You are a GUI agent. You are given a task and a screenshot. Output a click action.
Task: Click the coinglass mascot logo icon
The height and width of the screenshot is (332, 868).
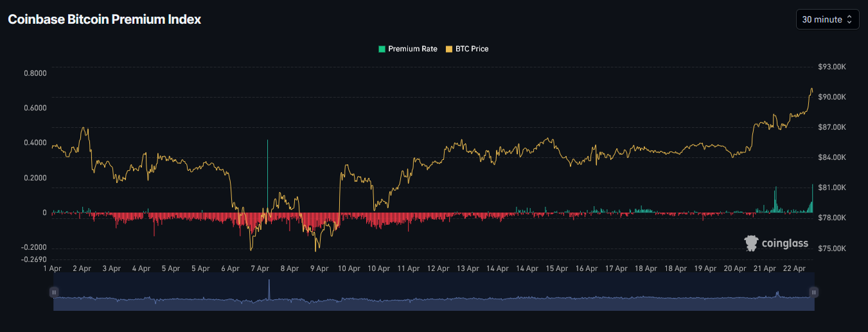(x=751, y=243)
